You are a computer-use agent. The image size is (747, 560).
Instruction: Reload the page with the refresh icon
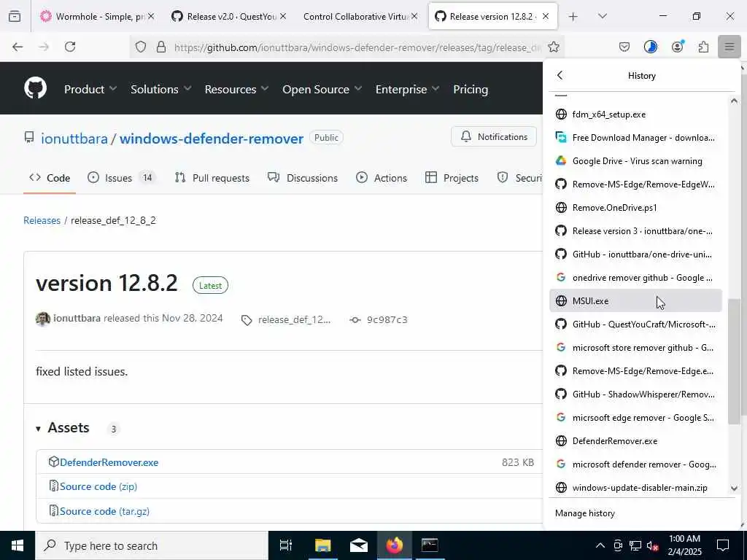point(70,47)
